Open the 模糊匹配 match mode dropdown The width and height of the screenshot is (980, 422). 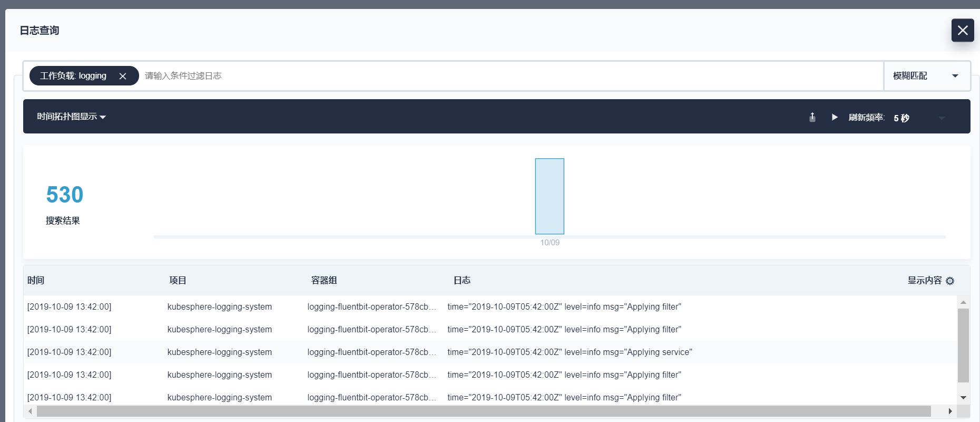pyautogui.click(x=927, y=76)
